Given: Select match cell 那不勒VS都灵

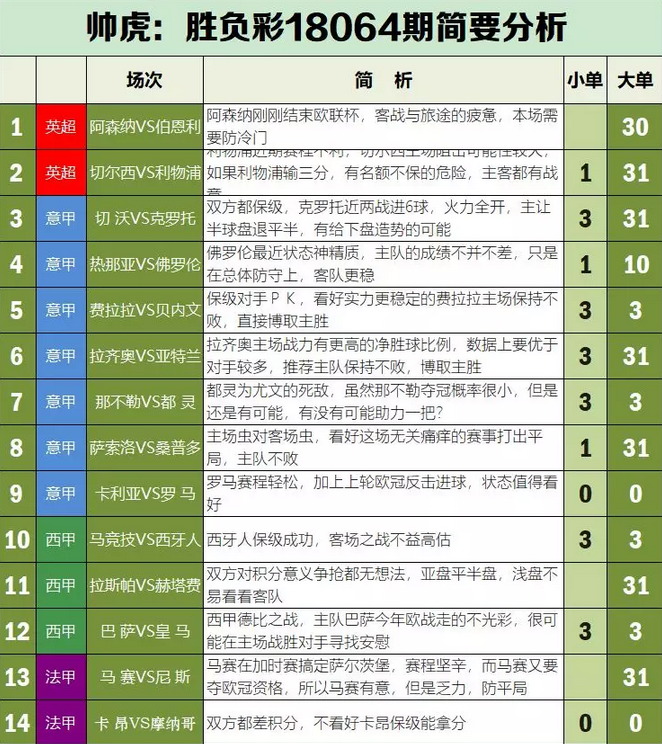Looking at the screenshot, I should click(x=145, y=402).
